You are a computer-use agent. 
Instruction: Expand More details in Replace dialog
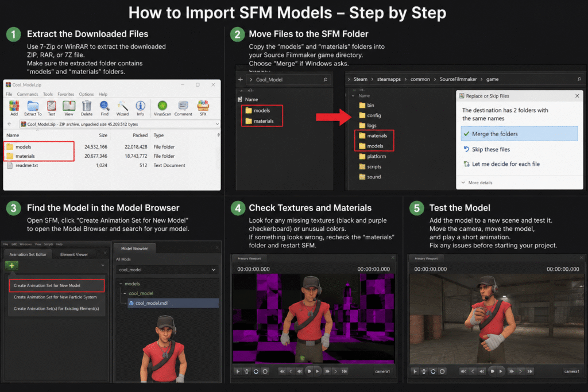click(x=477, y=183)
